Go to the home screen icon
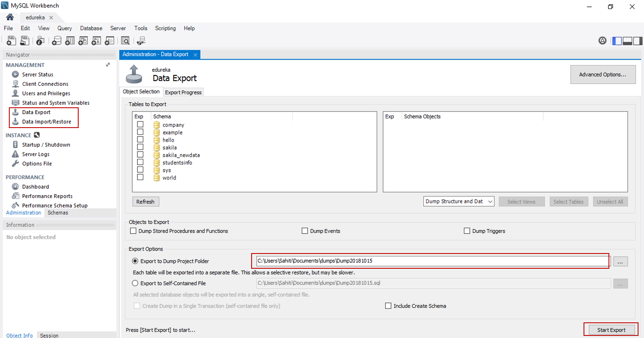The image size is (644, 338). [10, 17]
